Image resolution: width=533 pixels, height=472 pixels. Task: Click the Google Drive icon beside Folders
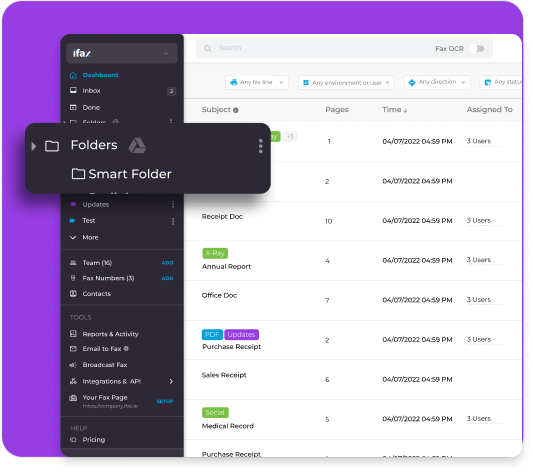(x=137, y=145)
